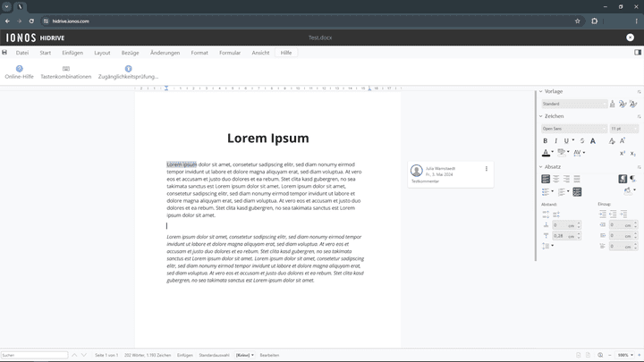Toggle the sidebar panel icon at top right
The width and height of the screenshot is (644, 362).
[638, 53]
